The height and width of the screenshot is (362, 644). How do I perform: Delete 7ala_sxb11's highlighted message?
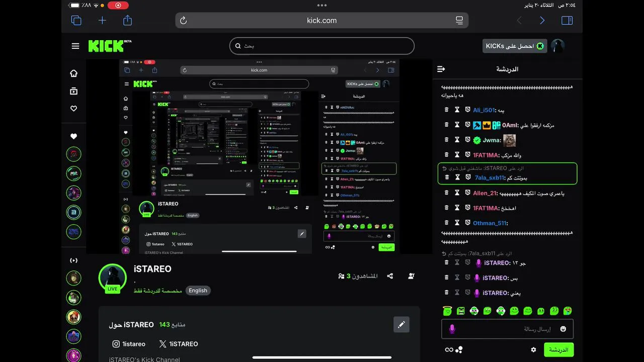pyautogui.click(x=446, y=177)
